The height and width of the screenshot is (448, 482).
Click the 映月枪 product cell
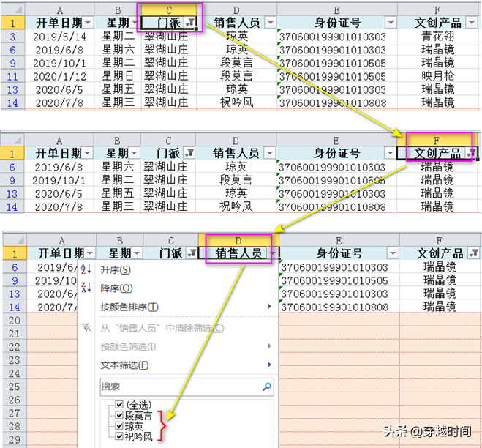438,76
